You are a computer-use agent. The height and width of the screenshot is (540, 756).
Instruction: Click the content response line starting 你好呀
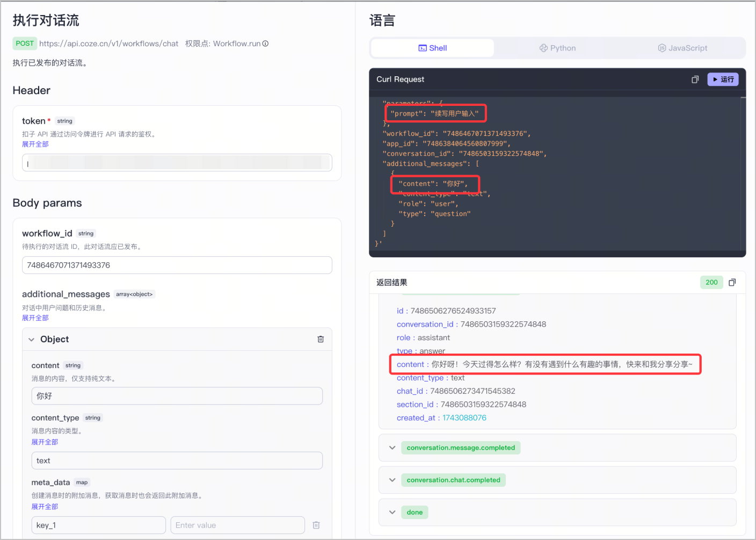click(544, 364)
